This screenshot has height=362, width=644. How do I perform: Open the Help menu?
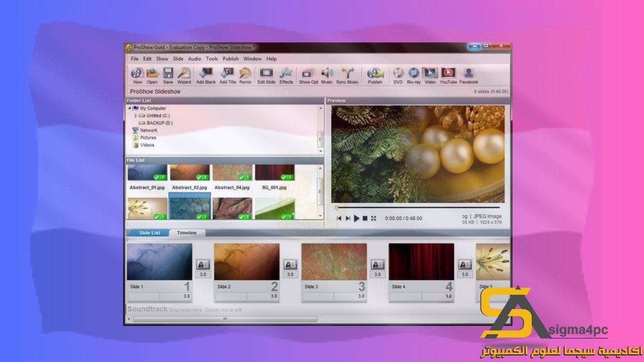pos(272,59)
